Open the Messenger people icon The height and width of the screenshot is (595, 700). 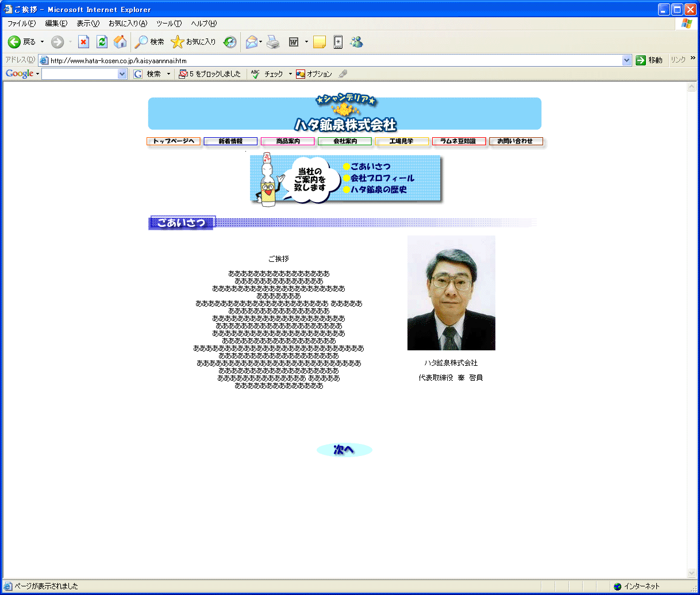356,42
